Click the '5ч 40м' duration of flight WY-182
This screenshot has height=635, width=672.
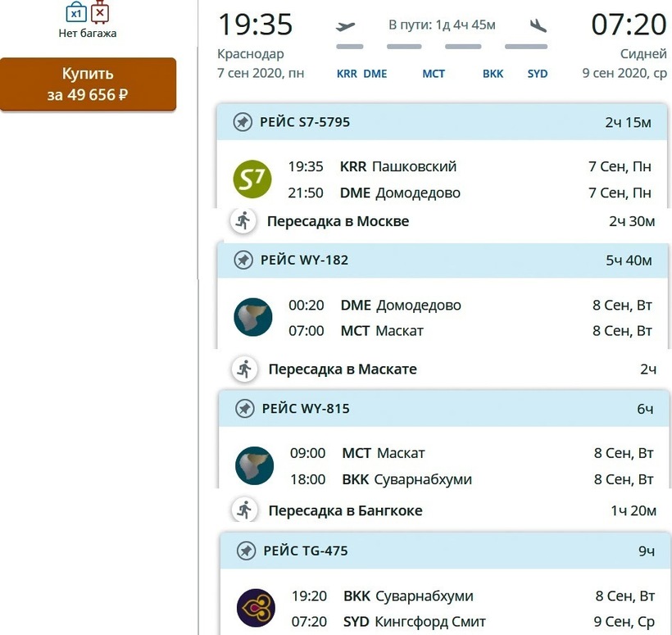pos(629,261)
